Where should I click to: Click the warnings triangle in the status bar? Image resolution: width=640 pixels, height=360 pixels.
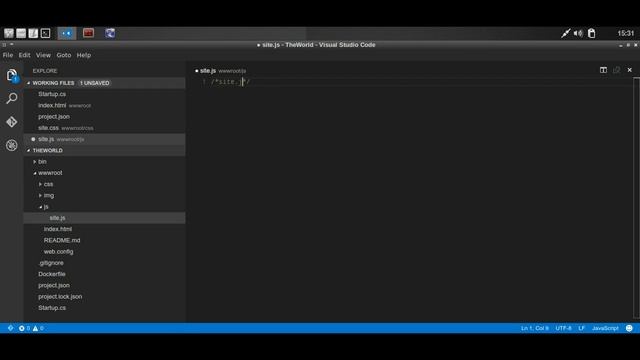click(36, 328)
